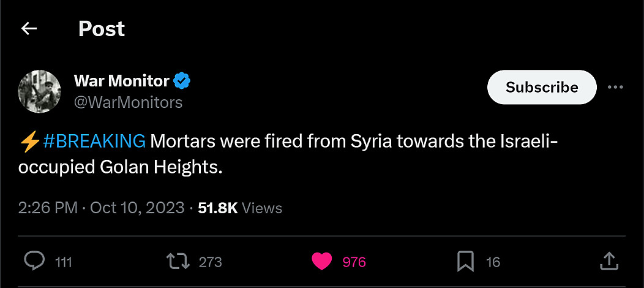The width and height of the screenshot is (644, 288).
Task: Click the 976 likes count
Action: coord(354,262)
